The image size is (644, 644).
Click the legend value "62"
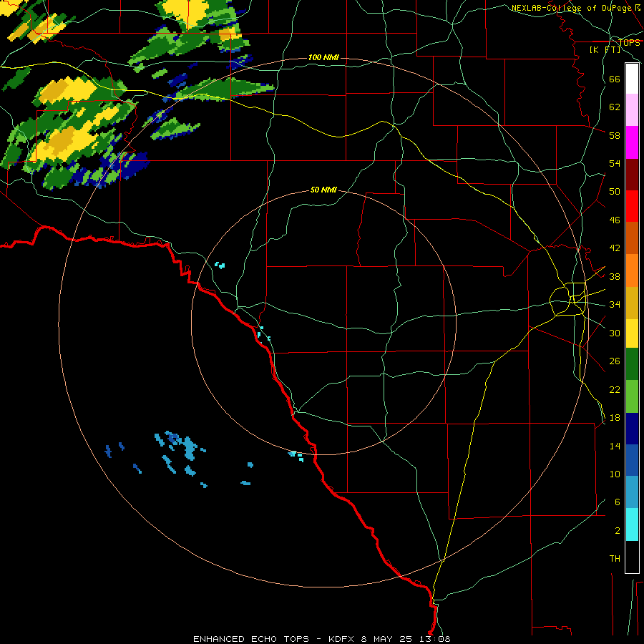(x=615, y=107)
